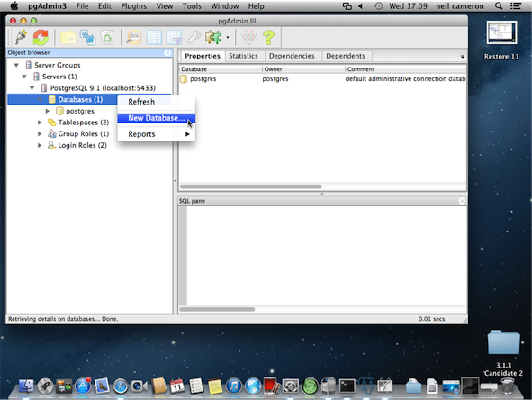The image size is (532, 400).
Task: Open the Window menu
Action: [225, 6]
